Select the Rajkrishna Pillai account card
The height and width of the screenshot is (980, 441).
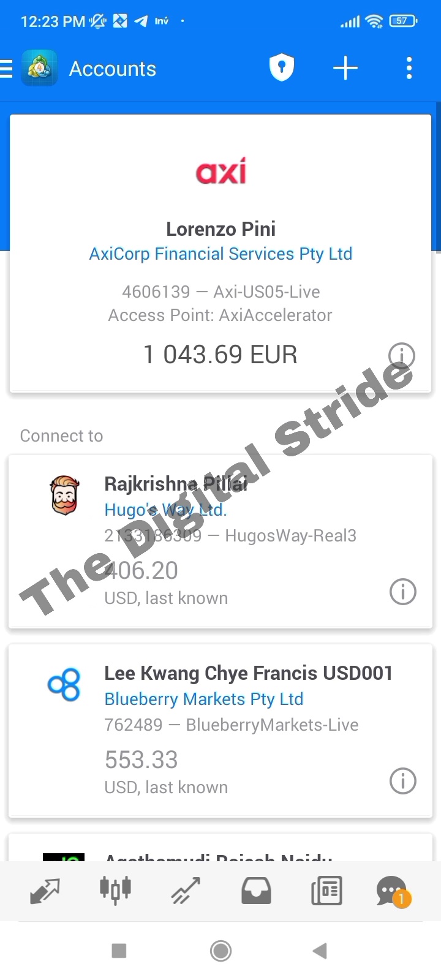pyautogui.click(x=221, y=541)
